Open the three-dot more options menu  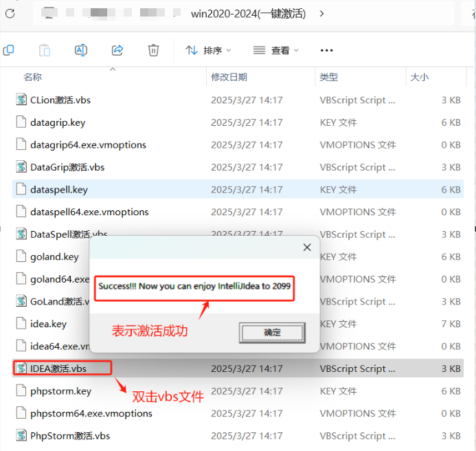(327, 50)
